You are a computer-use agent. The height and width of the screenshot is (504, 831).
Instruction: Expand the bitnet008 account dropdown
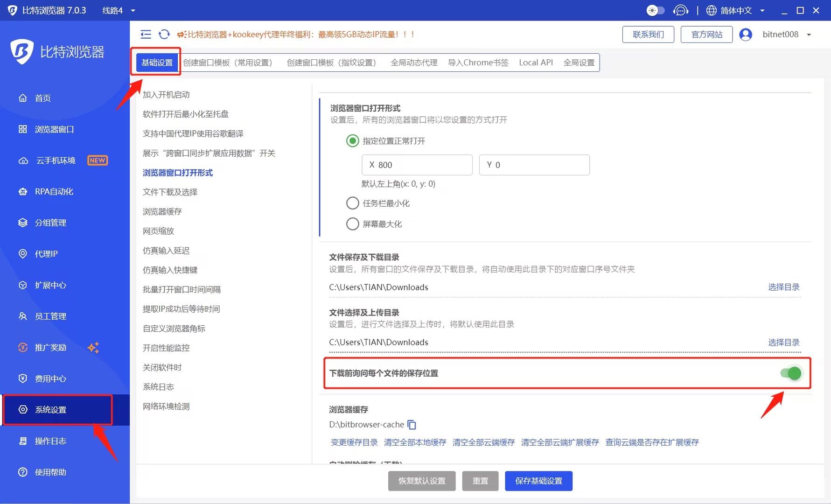coord(809,35)
